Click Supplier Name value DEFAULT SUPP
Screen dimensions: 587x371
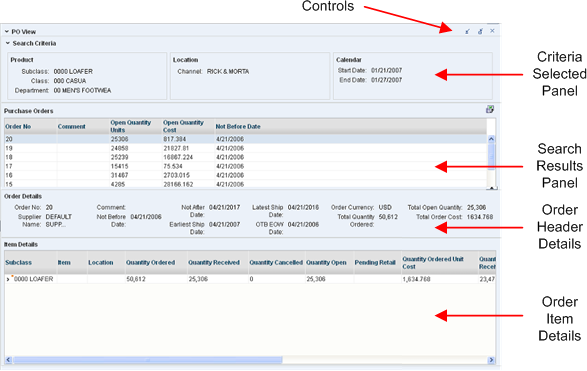(59, 221)
